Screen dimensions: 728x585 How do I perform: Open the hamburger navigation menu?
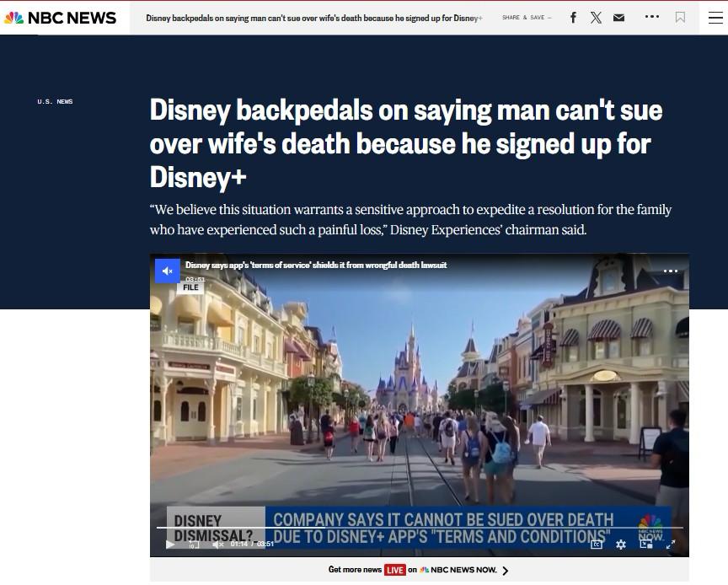click(x=715, y=18)
